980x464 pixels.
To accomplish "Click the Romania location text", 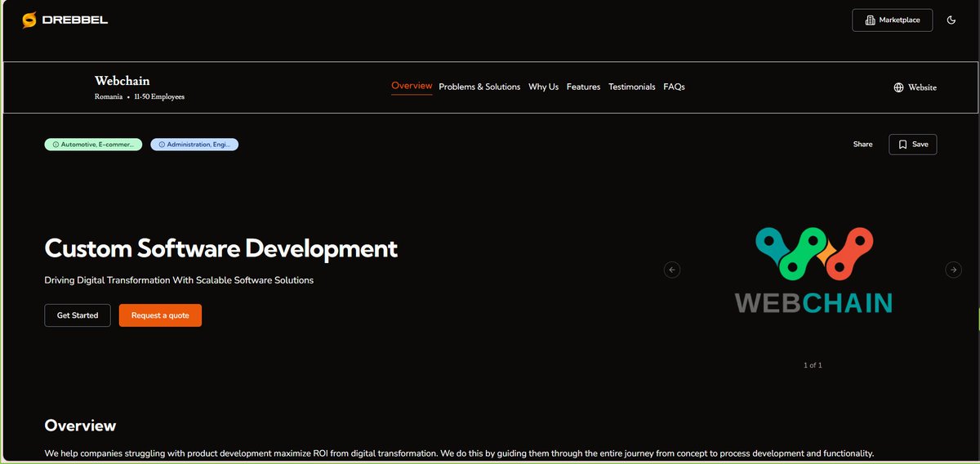I will [x=109, y=97].
